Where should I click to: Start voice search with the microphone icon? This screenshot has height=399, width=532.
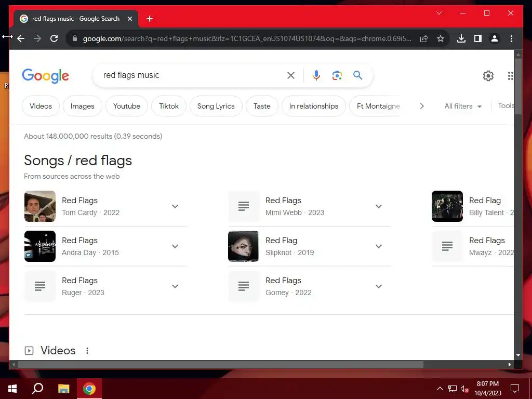316,75
